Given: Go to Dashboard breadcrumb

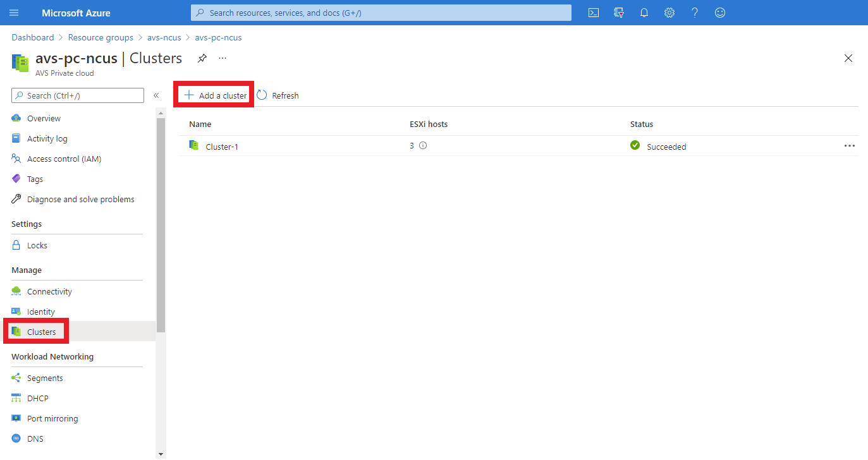Looking at the screenshot, I should coord(33,37).
